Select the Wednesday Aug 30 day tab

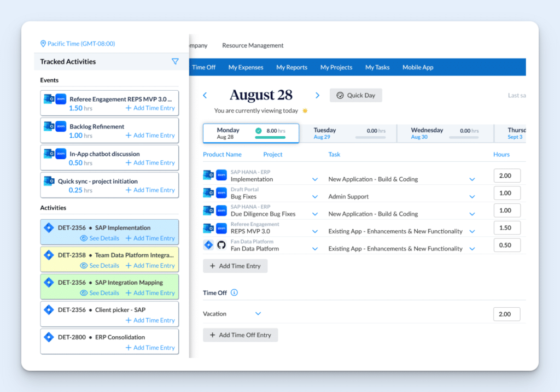[445, 133]
